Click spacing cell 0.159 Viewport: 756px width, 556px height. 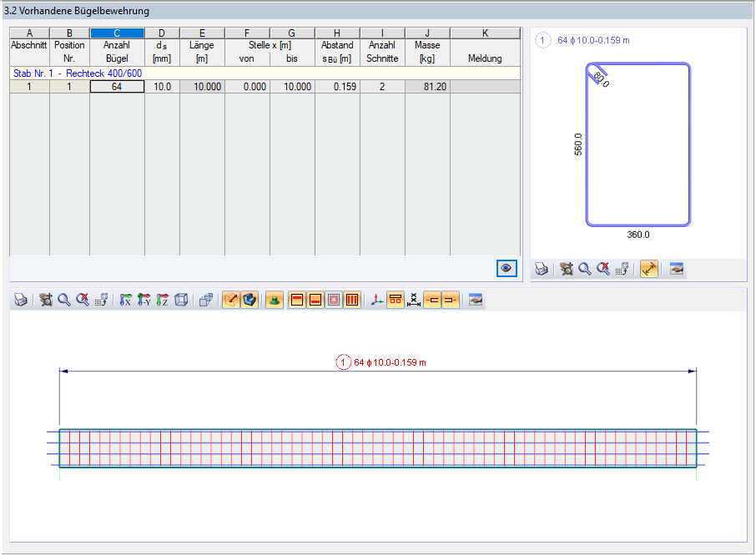337,87
